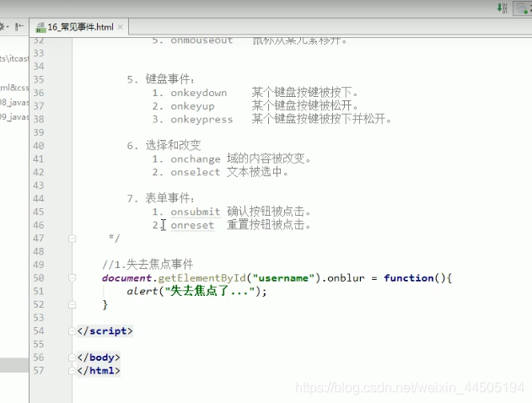Click fold end marker at line 52
The image size is (532, 403).
click(x=72, y=304)
